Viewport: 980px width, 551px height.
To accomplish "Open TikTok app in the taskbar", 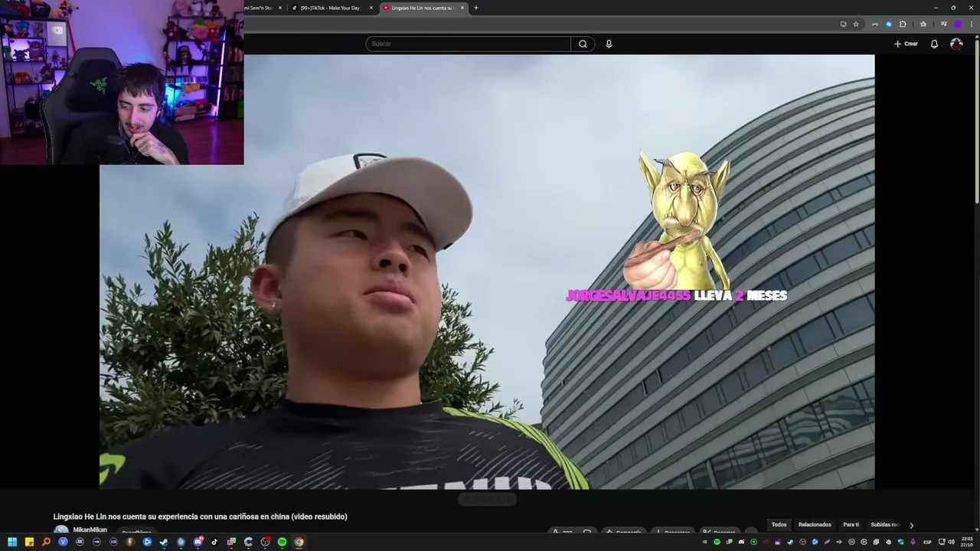I will click(214, 542).
